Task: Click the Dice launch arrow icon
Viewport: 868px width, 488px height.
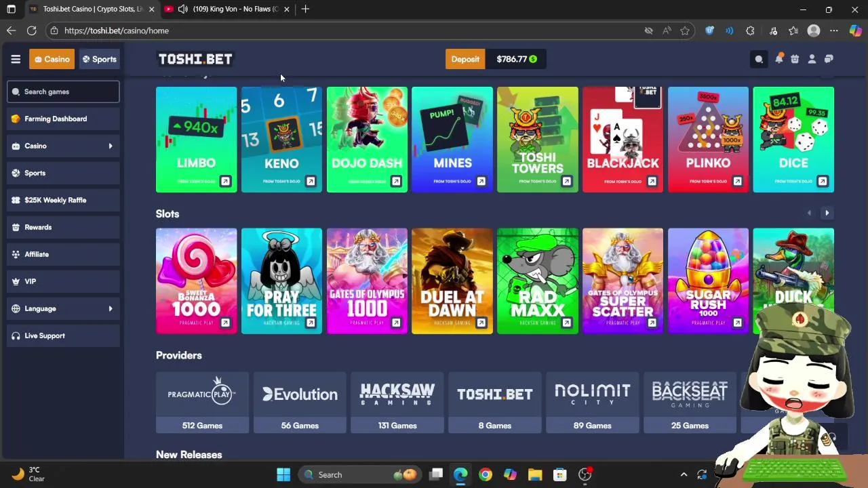Action: 822,181
